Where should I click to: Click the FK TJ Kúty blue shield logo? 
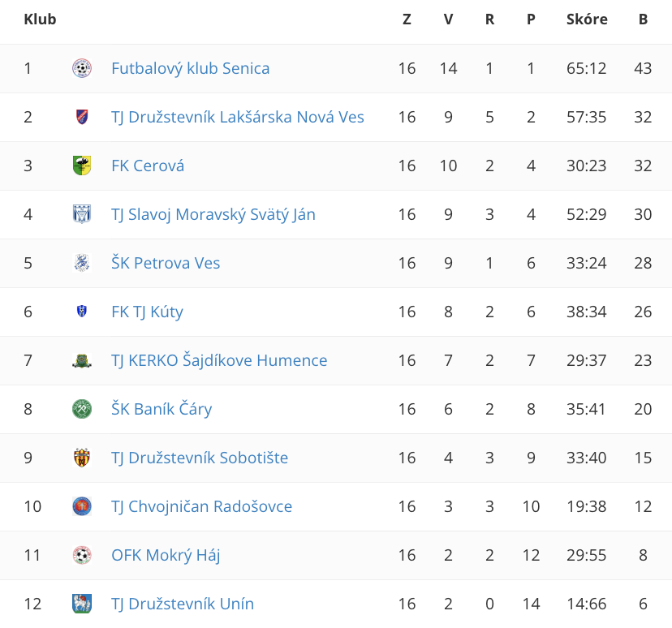82,312
